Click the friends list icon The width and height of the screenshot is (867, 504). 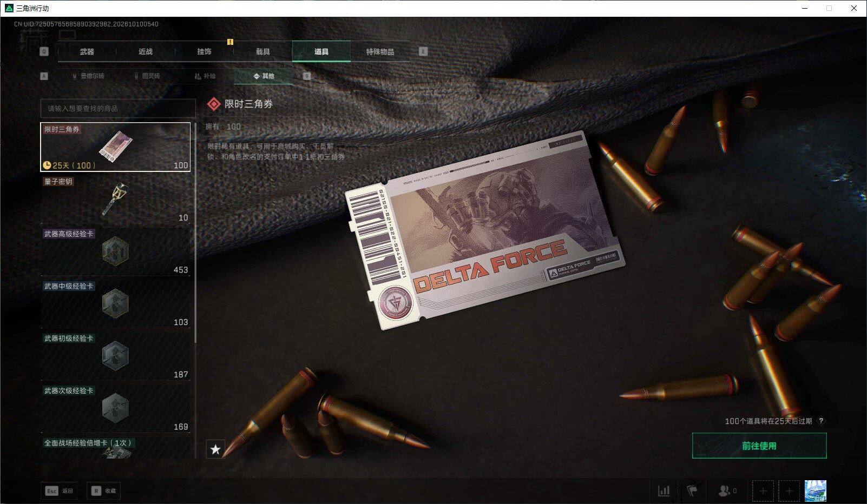727,491
